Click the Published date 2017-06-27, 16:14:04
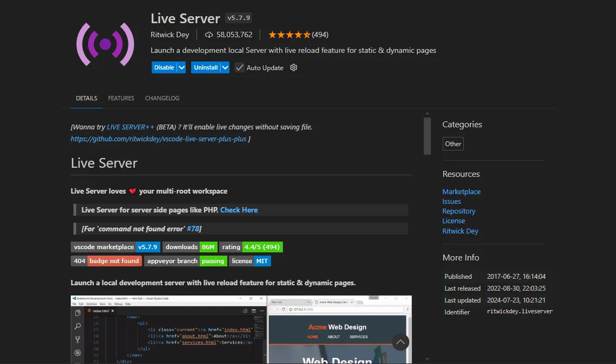Screen dimensions: 616x364 pos(516,277)
